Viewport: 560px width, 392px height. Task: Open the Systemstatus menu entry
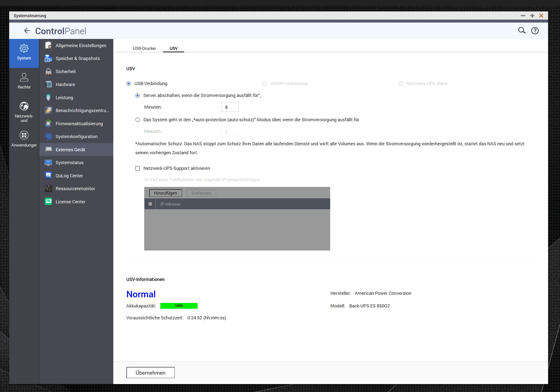pyautogui.click(x=76, y=163)
